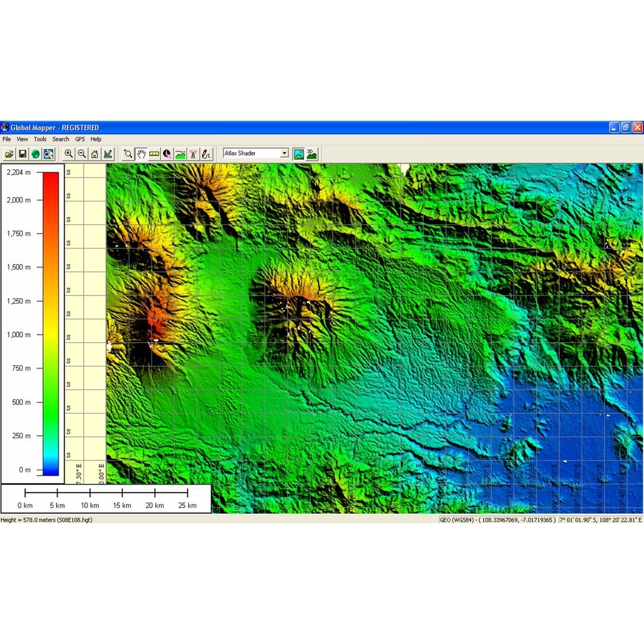Screen dimensions: 644x644
Task: Open the Tools menu
Action: coord(40,139)
